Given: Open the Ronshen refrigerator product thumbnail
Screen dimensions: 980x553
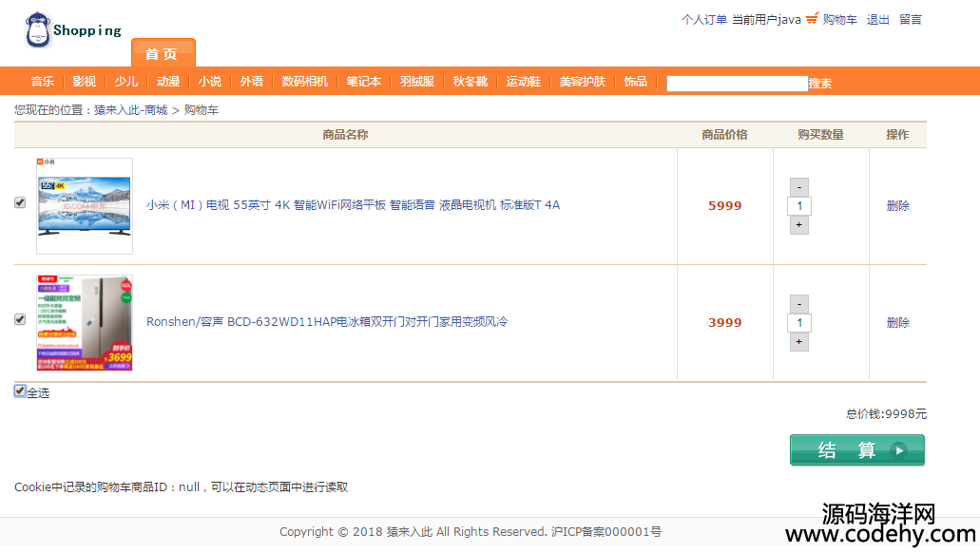Looking at the screenshot, I should point(85,322).
